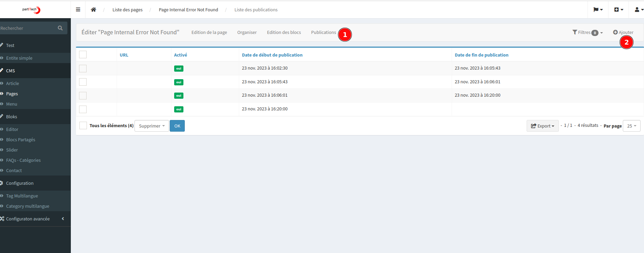Open the Par page 25 selector
The width and height of the screenshot is (644, 253).
tap(631, 126)
